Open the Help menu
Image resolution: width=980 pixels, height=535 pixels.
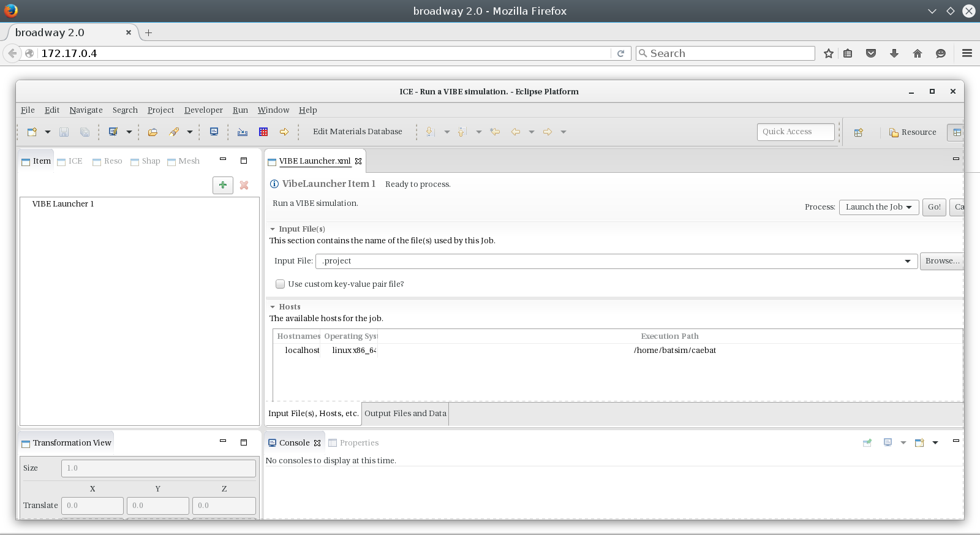307,110
